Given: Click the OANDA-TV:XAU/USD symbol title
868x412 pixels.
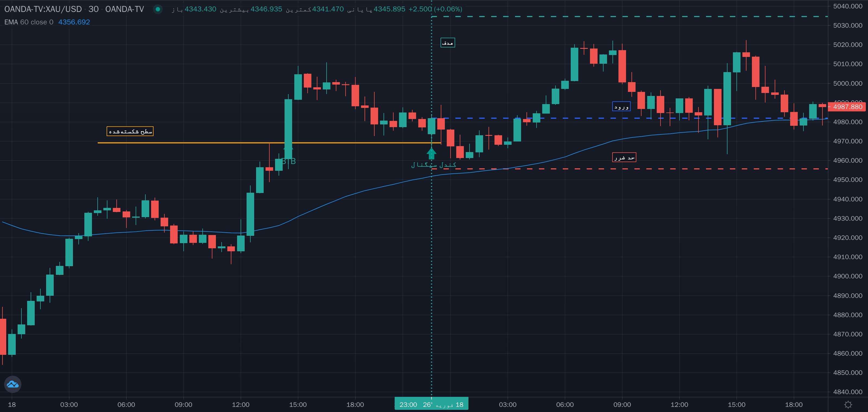Looking at the screenshot, I should 43,9.
